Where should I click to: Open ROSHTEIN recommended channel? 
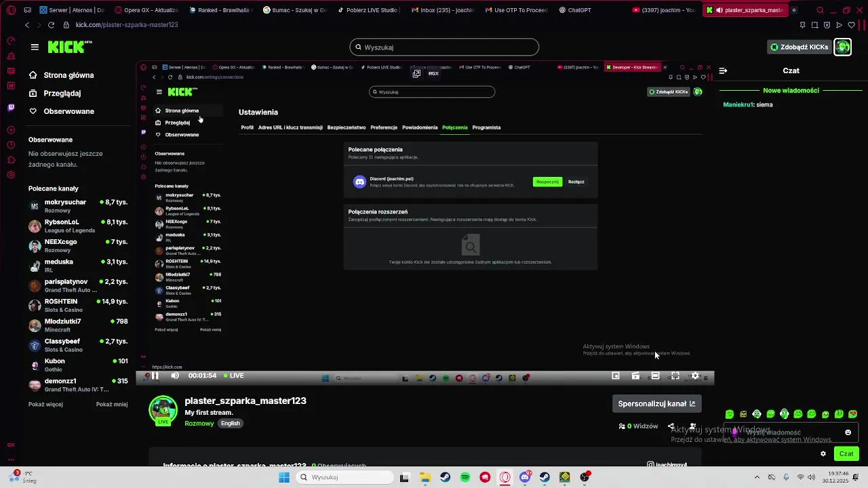pos(78,305)
